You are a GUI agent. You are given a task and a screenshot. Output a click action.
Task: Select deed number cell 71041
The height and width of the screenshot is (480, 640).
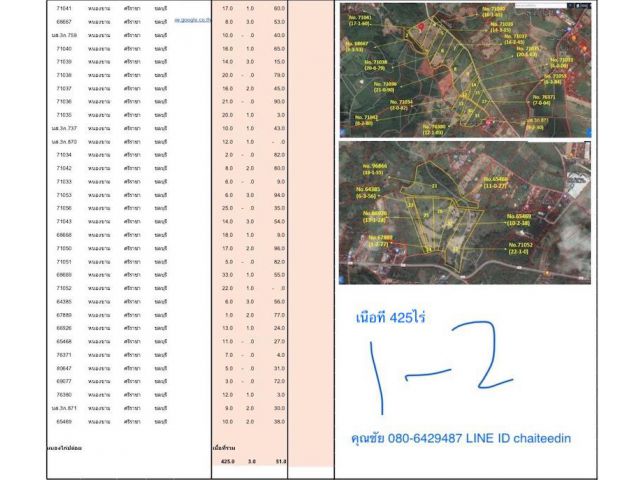point(64,9)
